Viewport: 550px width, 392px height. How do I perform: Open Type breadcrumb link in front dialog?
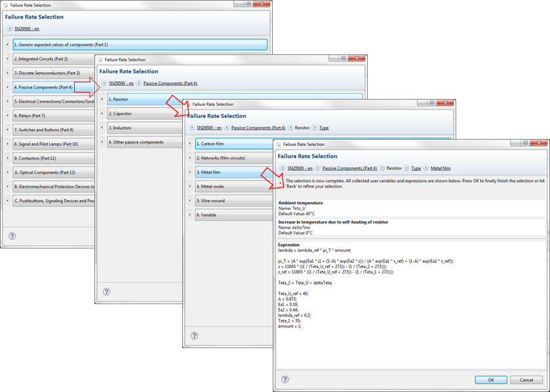(416, 168)
